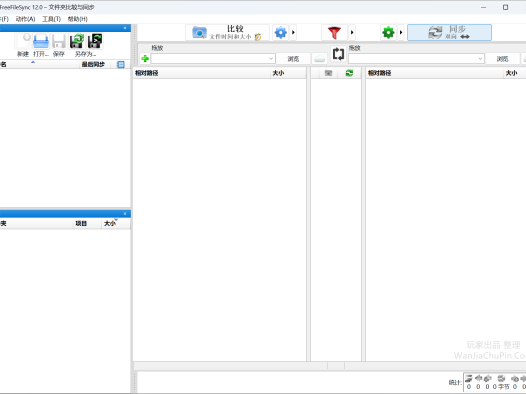Open the 工具(T) menu

click(x=51, y=19)
